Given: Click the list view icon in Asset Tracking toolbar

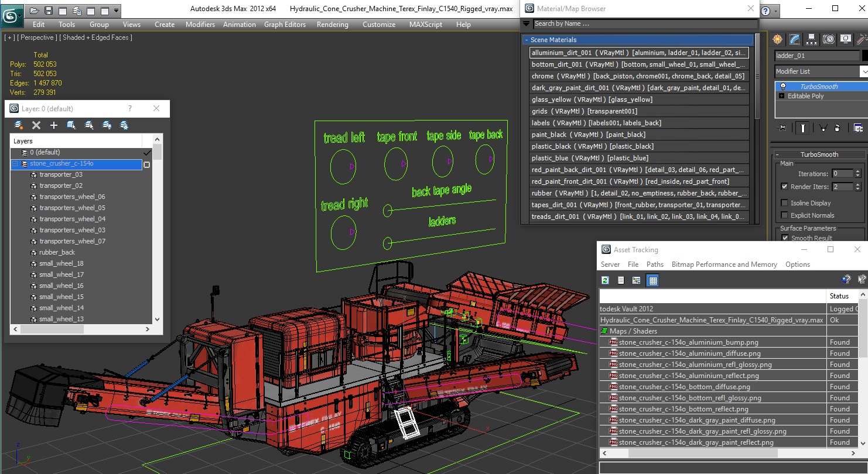Looking at the screenshot, I should click(621, 280).
